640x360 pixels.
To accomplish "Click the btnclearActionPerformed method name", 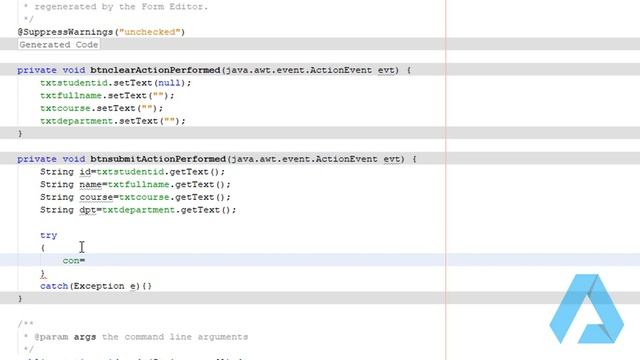I will click(x=155, y=70).
